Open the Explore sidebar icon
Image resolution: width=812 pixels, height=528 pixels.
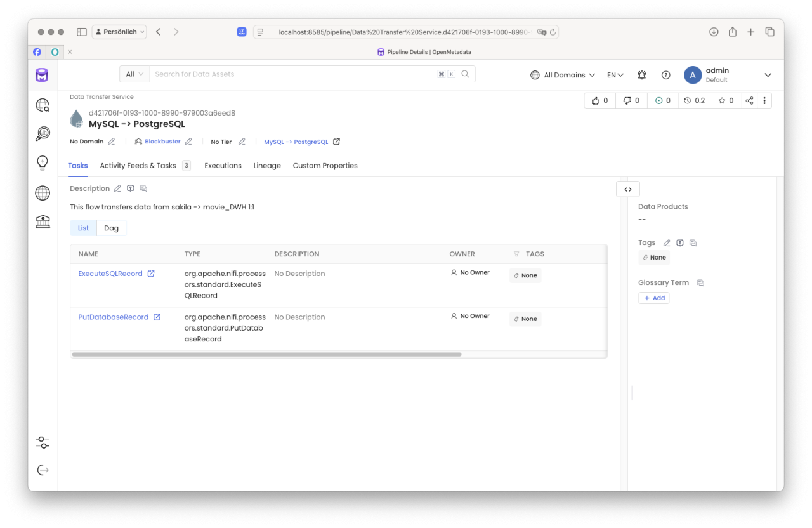tap(43, 105)
